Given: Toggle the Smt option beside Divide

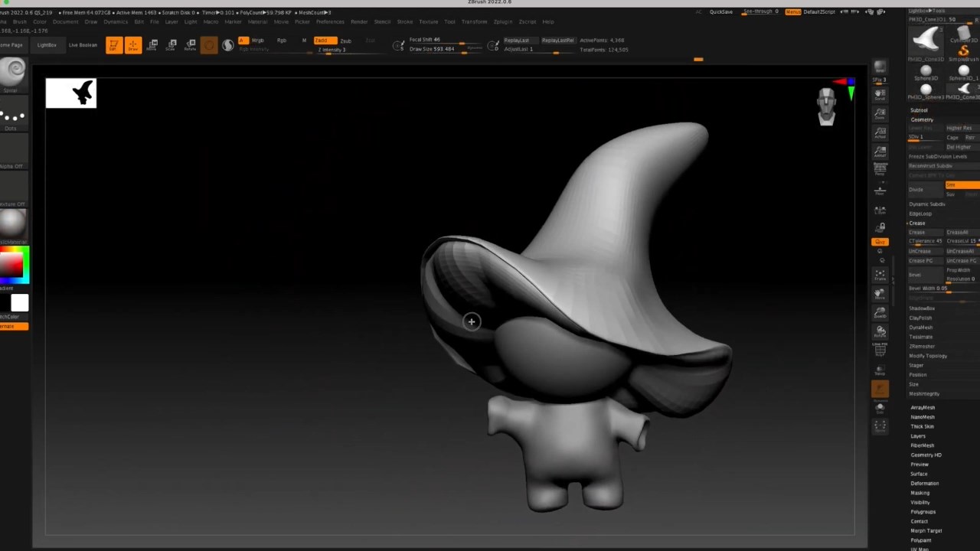Looking at the screenshot, I should pos(962,185).
